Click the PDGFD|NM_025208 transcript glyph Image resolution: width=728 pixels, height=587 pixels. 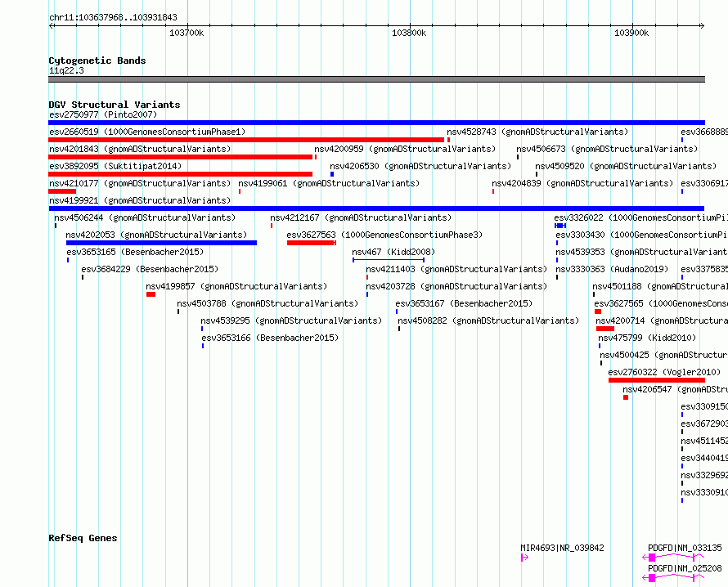click(x=673, y=578)
